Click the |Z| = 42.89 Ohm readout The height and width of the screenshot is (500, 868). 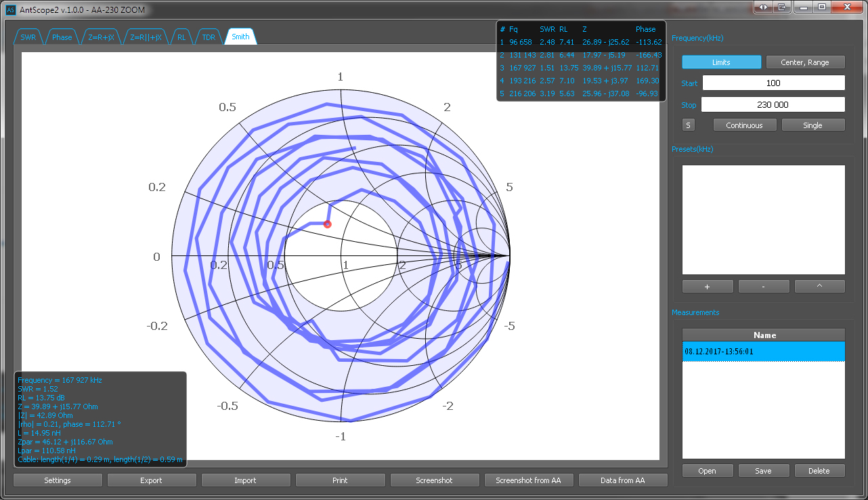coord(45,416)
